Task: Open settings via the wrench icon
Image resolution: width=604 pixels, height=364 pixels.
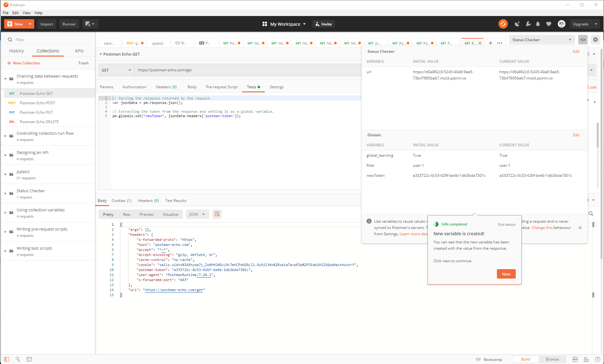Action: tap(528, 24)
